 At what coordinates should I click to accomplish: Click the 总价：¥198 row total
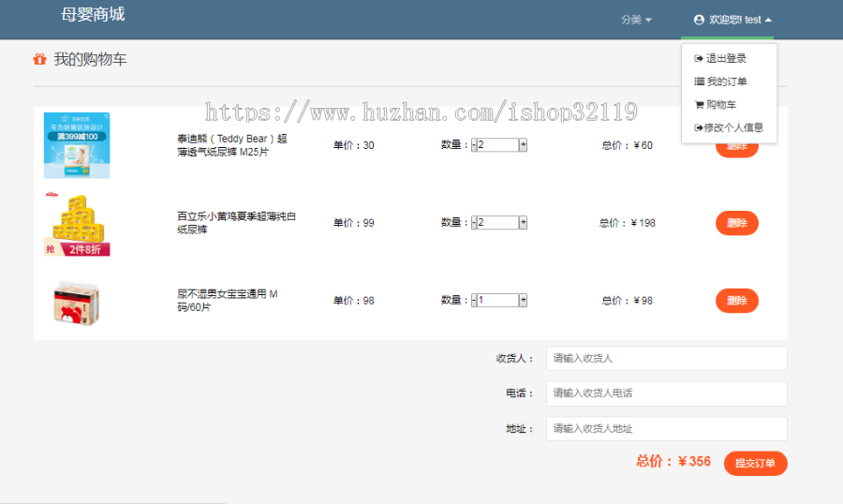[x=628, y=223]
